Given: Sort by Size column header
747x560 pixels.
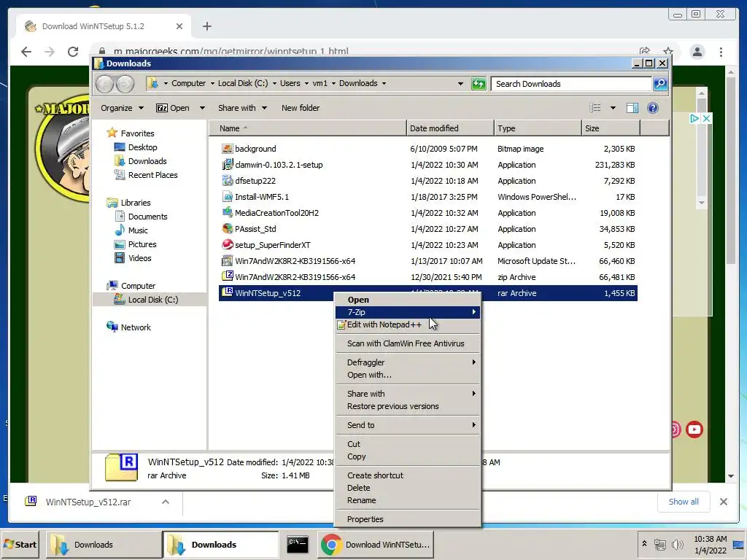Looking at the screenshot, I should pos(611,128).
